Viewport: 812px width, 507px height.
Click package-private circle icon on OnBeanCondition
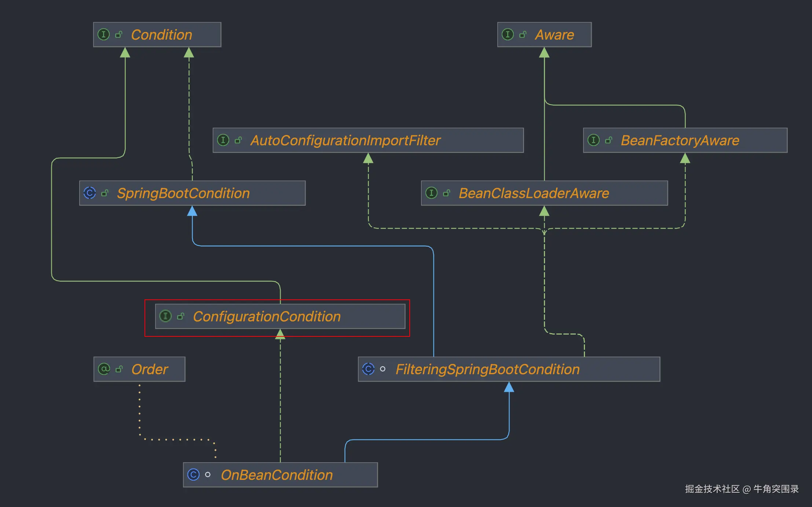[x=208, y=474]
